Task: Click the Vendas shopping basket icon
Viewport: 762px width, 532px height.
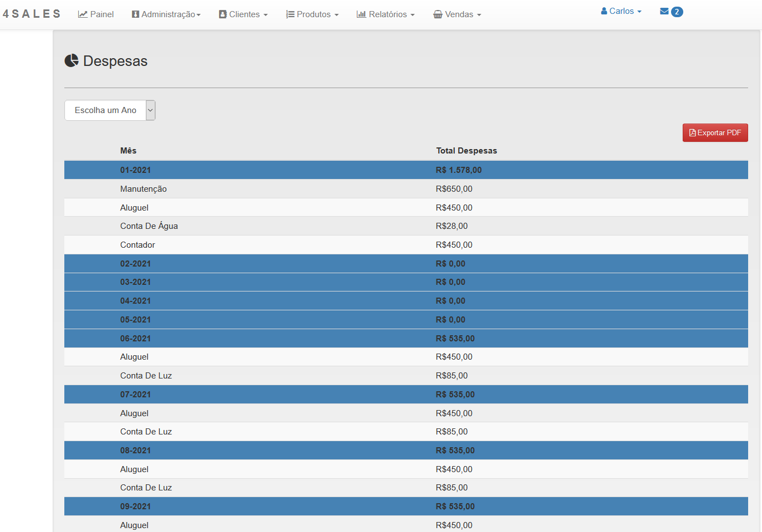Action: 438,14
